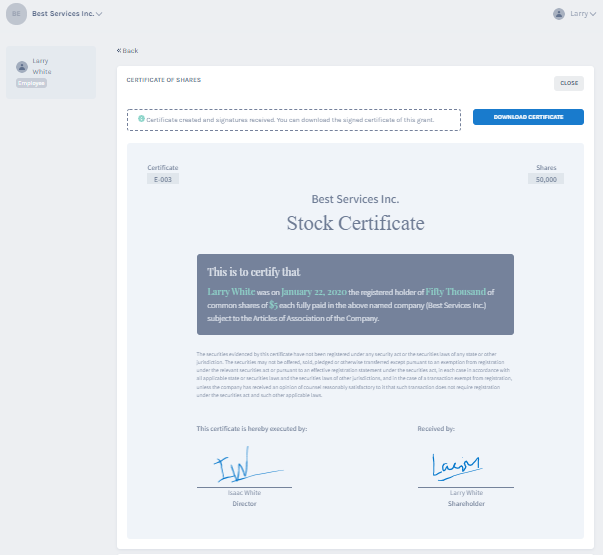Click the Certificate of Shares heading
This screenshot has height=555, width=603.
click(164, 80)
